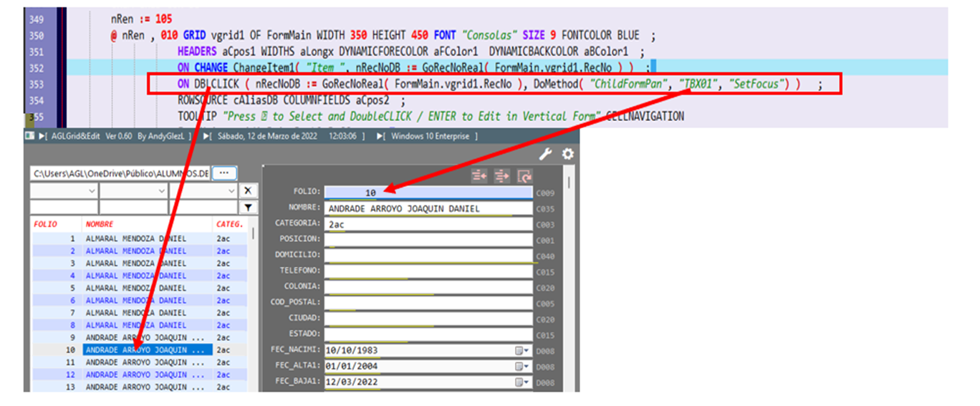Open the FEC_BAJA1 date picker dropdown
Screen dimensions: 980x406
coord(522,382)
